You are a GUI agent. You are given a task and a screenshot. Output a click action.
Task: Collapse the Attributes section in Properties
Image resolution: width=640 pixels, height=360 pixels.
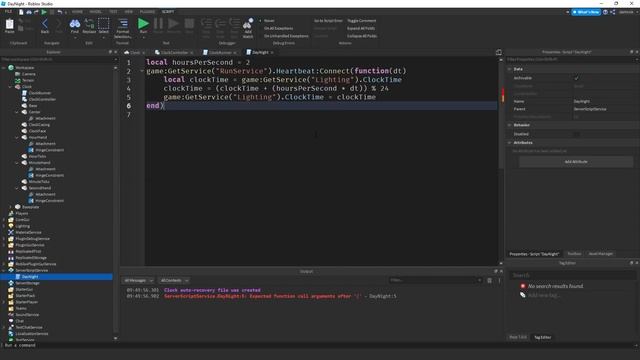(x=509, y=143)
